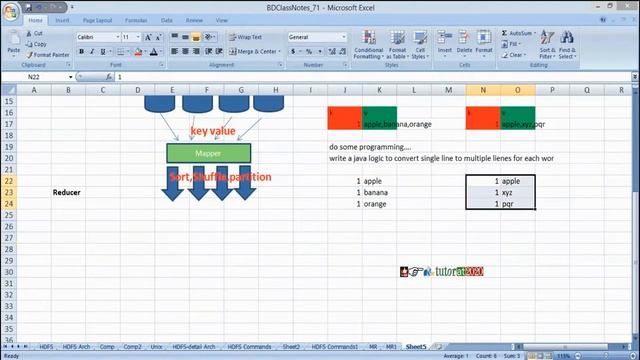Switch to the Page Layout tab
640x360 pixels.
(97, 20)
